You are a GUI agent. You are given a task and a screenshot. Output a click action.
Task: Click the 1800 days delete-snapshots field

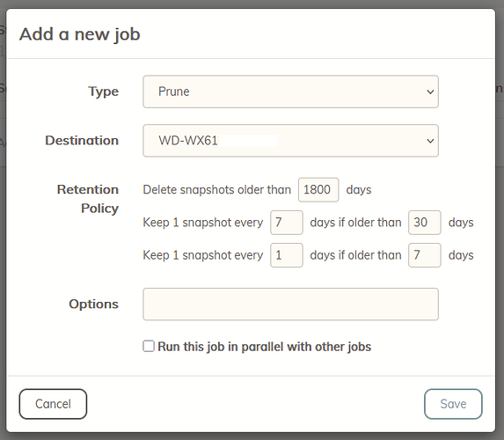pyautogui.click(x=318, y=190)
